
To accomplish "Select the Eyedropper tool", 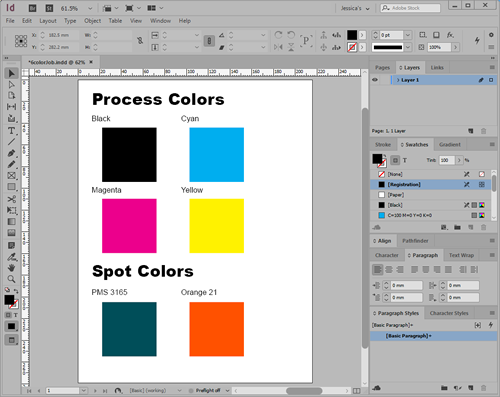I will coord(11,257).
